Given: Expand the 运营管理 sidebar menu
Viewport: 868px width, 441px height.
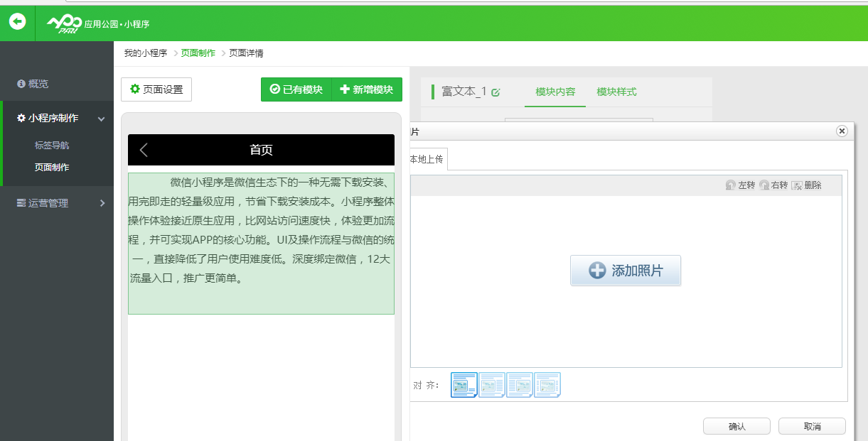Looking at the screenshot, I should pos(102,203).
